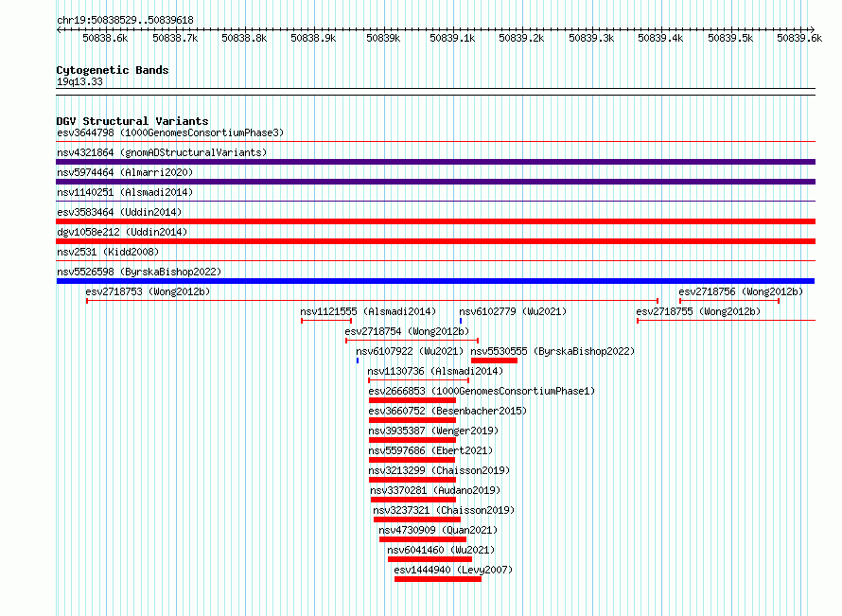This screenshot has height=616, width=842.
Task: Click the small blue mark under nsv6102779
Action: coord(460,321)
